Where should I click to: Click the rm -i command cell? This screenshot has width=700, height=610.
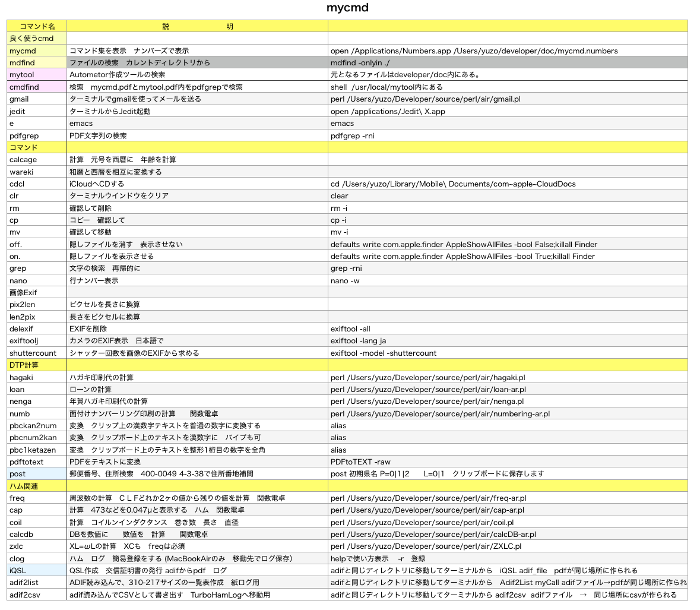click(x=508, y=208)
